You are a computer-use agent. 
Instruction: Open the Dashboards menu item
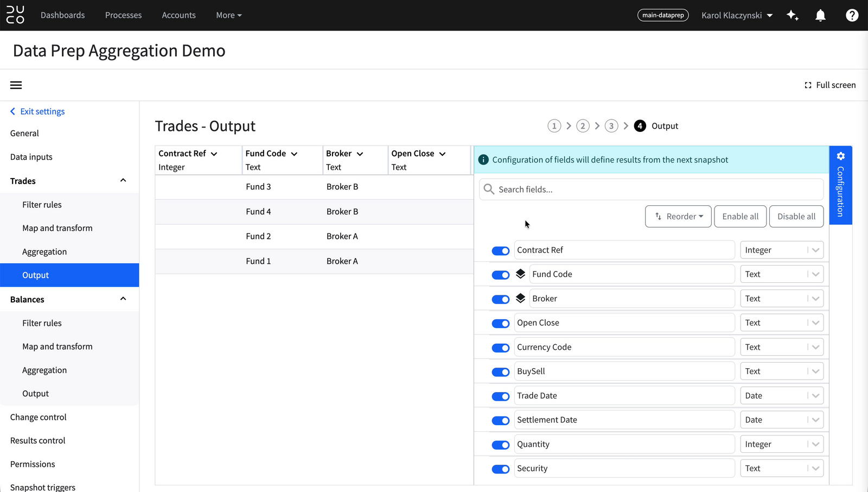click(x=63, y=15)
